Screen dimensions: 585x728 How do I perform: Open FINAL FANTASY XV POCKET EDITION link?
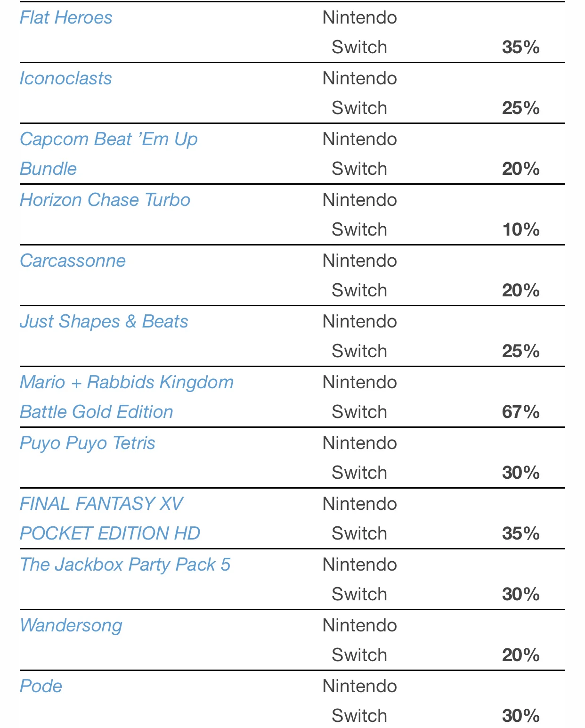110,519
